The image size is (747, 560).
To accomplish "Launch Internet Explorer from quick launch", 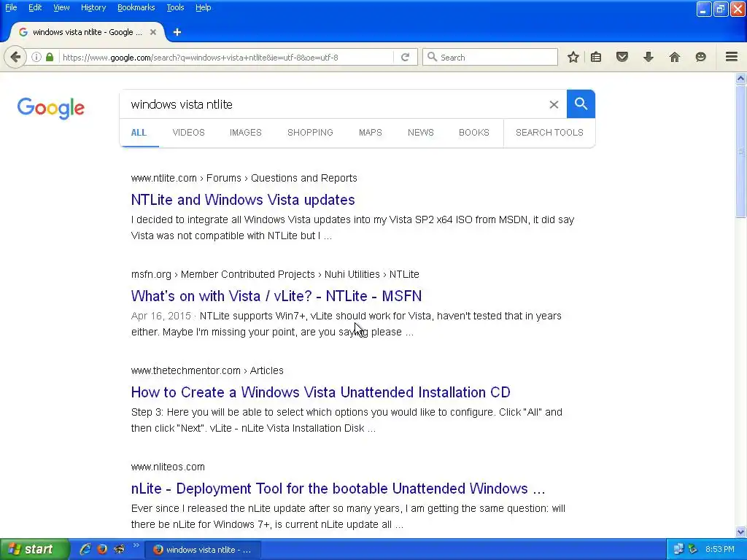I will [85, 549].
